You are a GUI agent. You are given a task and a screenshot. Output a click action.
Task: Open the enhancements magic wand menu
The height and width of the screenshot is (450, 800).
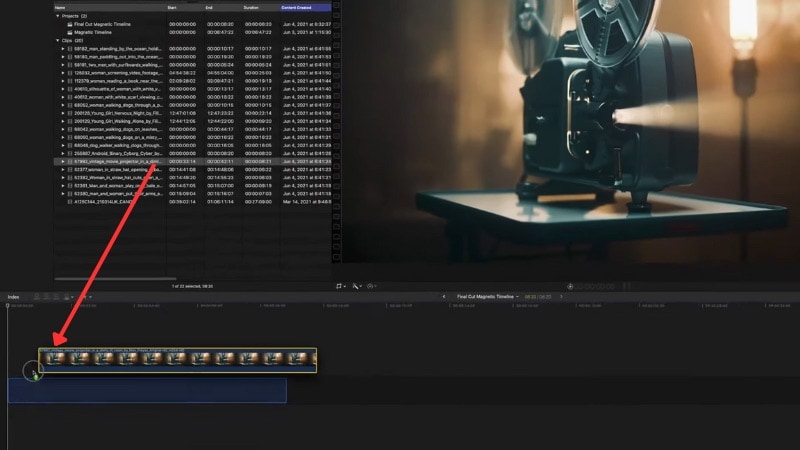click(x=357, y=286)
